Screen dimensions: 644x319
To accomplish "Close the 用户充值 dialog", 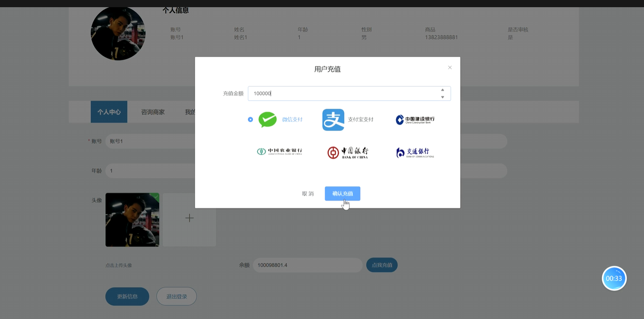I will 450,68.
